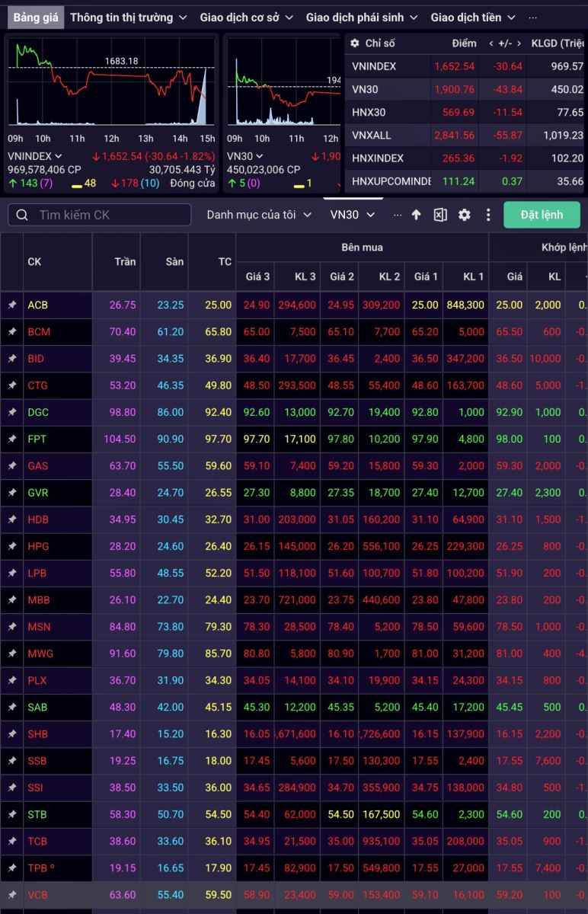The height and width of the screenshot is (914, 588).
Task: Expand the VN30 list dropdown
Action: click(x=353, y=215)
